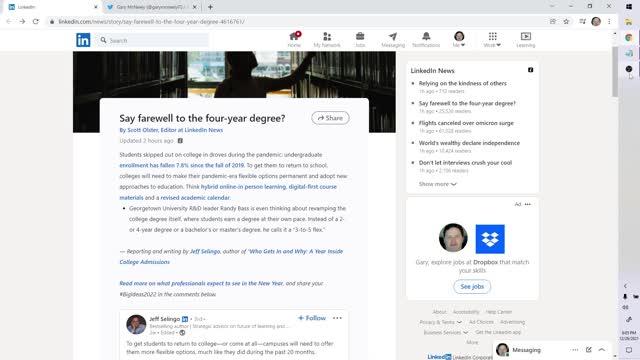Switch to the Twitter Gary McNeely tab
The image size is (640, 360).
click(151, 7)
